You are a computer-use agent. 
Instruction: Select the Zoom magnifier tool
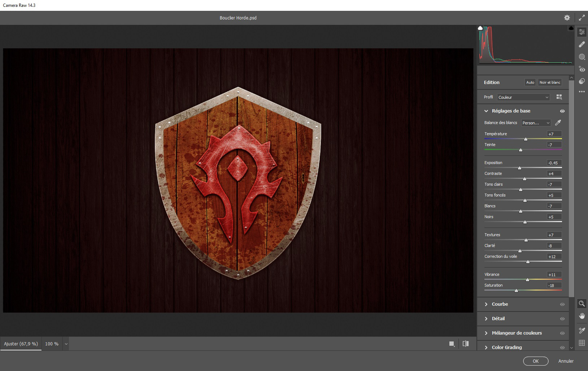(x=582, y=304)
